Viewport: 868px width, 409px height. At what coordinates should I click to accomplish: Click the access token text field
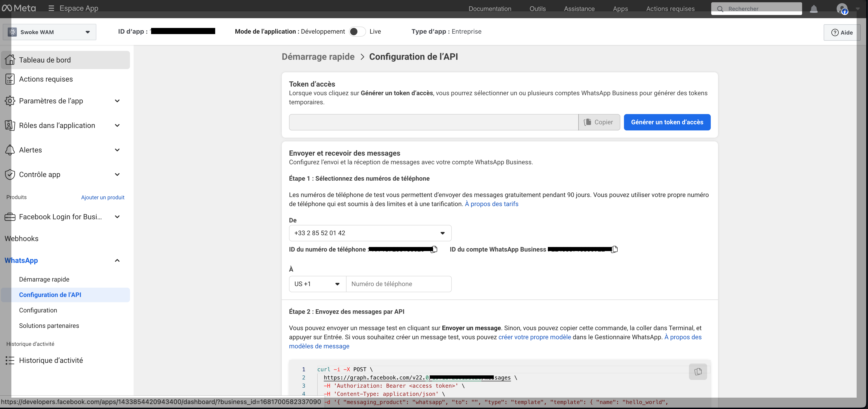click(x=434, y=122)
